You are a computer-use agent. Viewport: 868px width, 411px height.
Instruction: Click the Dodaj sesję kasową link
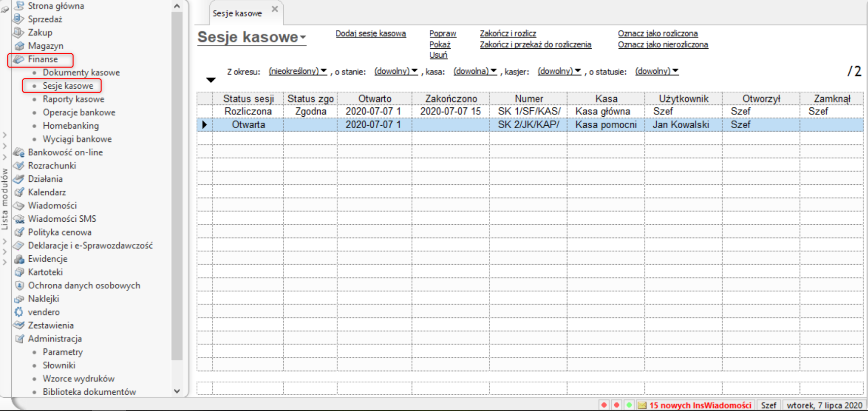pos(370,34)
